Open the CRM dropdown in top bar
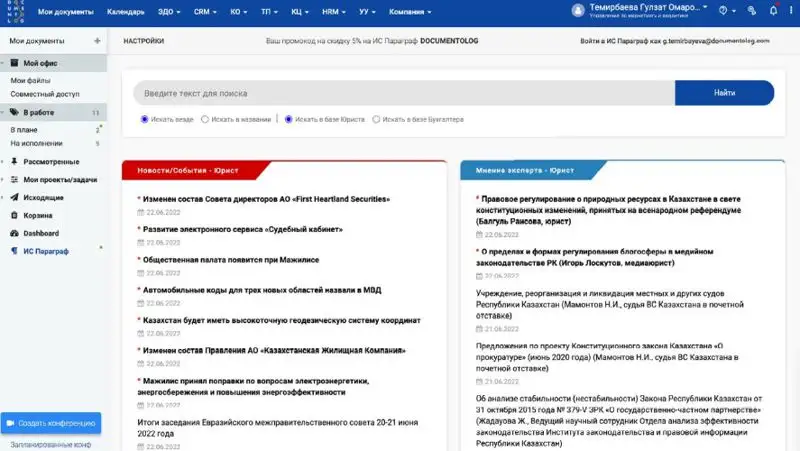The height and width of the screenshot is (451, 800). (208, 12)
